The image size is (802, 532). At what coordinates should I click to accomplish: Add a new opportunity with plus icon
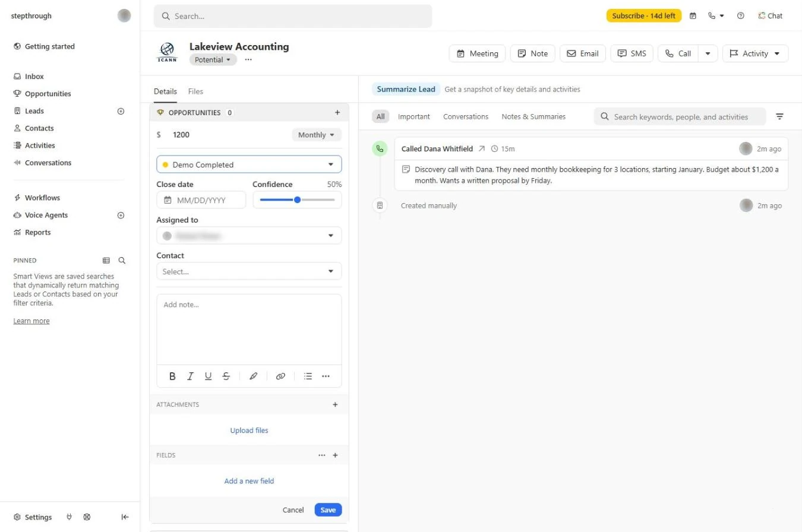[337, 112]
